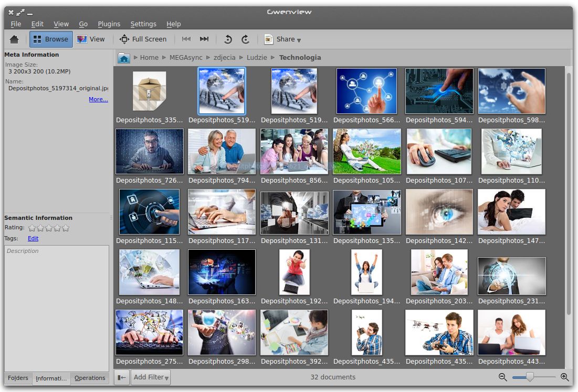Viewport: 578px width, 392px height.
Task: Jump to first image with skip-back icon
Action: pyautogui.click(x=186, y=39)
